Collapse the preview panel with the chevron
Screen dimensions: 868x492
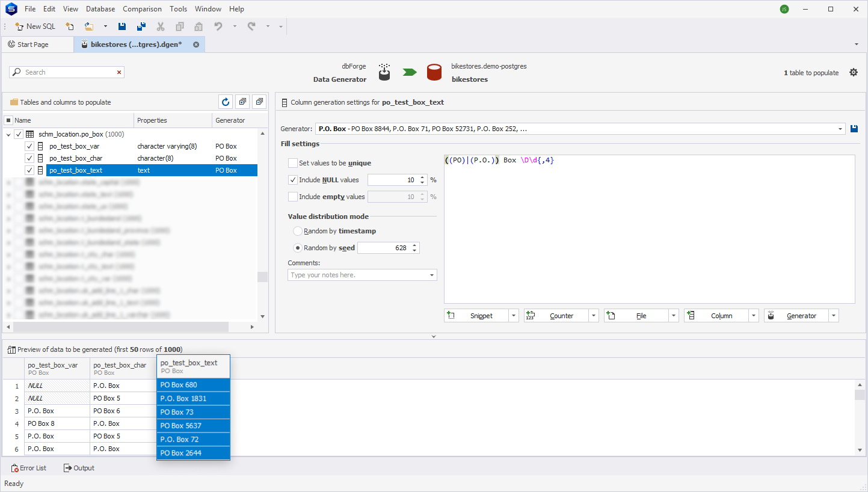point(434,337)
